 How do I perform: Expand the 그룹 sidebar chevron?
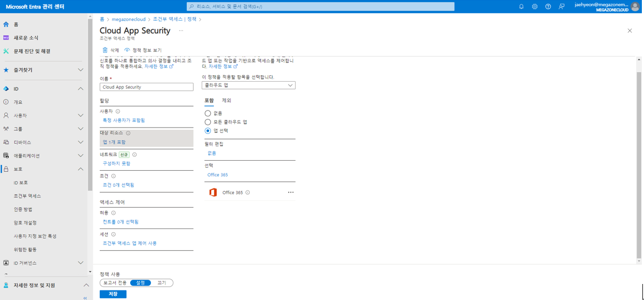(x=81, y=129)
